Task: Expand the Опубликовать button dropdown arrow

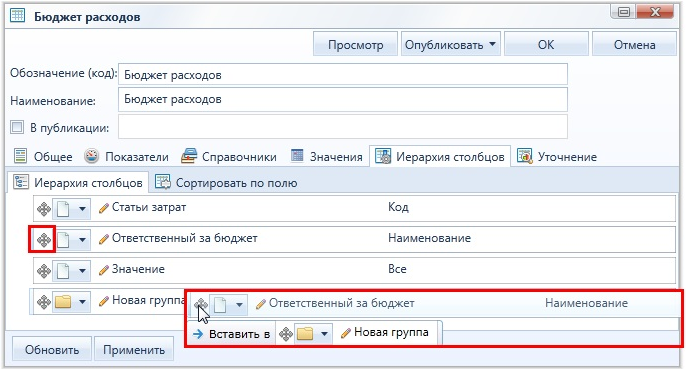Action: pos(492,44)
